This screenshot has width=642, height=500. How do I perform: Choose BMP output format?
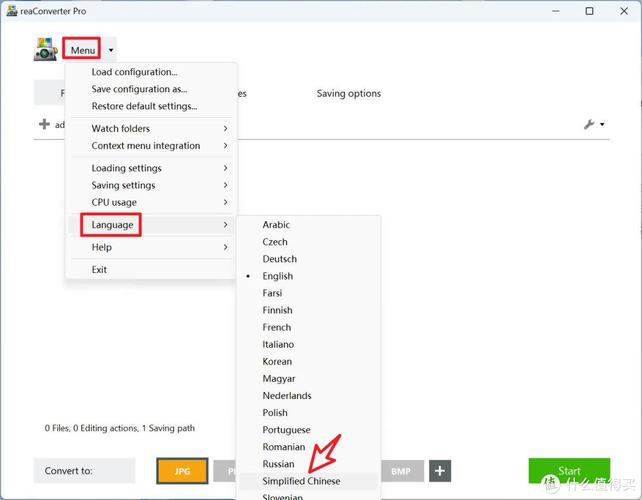401,471
